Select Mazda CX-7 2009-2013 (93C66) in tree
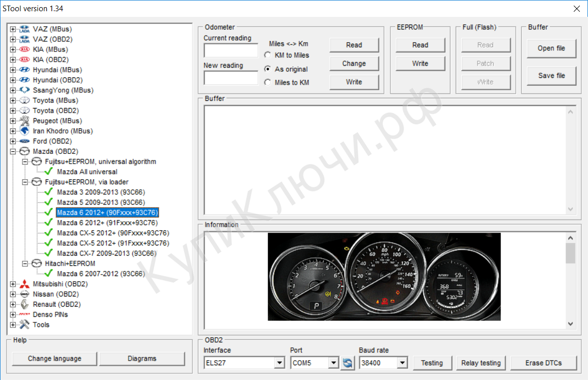588x380 pixels. [106, 253]
